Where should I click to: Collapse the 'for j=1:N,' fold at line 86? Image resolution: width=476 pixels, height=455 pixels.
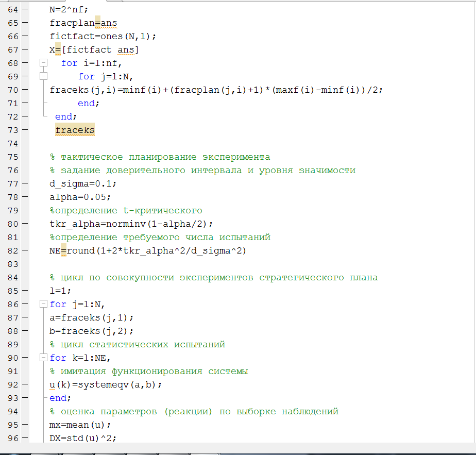[x=44, y=304]
